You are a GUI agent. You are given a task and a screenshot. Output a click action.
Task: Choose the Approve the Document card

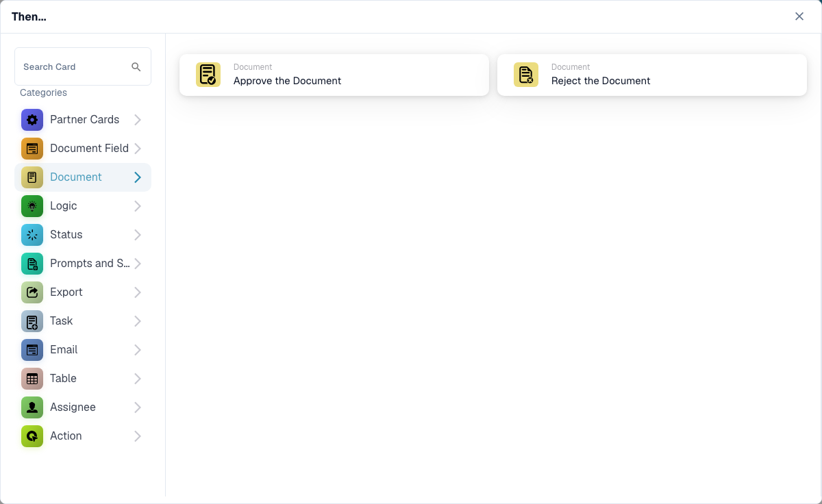click(x=334, y=75)
